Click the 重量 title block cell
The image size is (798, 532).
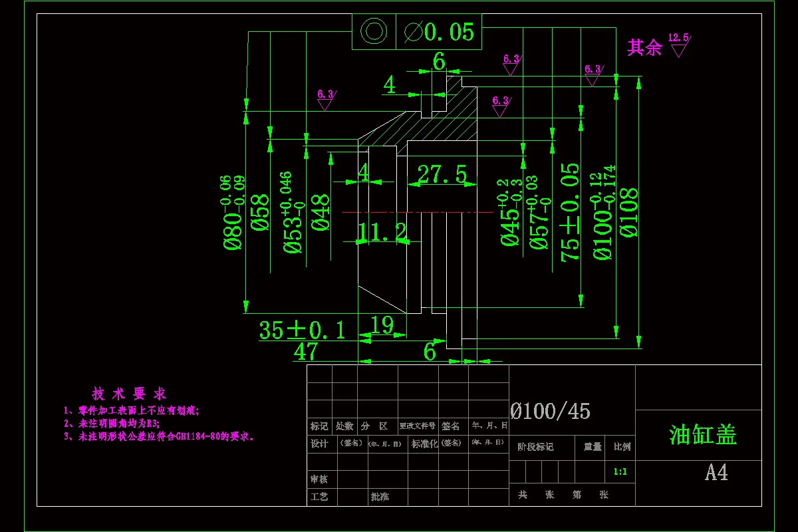click(593, 447)
